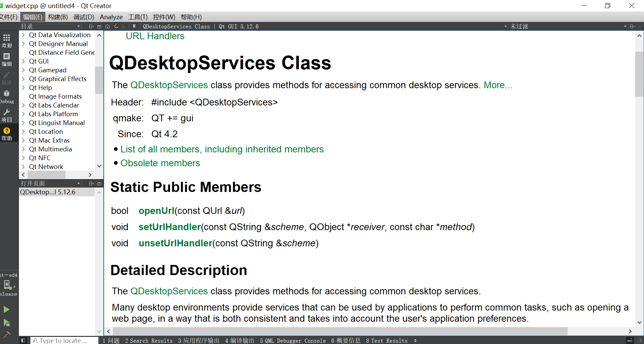The height and width of the screenshot is (344, 644).
Task: Open the Analyze menu
Action: coord(111,17)
